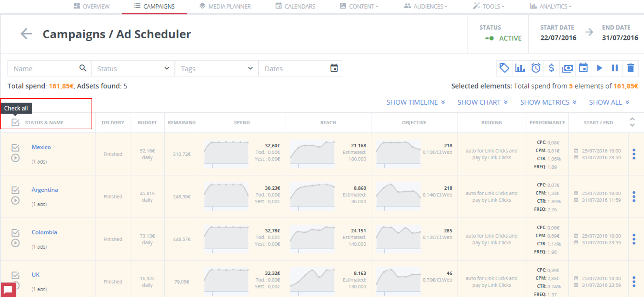This screenshot has width=644, height=297.
Task: Go to the OVERVIEW tab
Action: (92, 6)
